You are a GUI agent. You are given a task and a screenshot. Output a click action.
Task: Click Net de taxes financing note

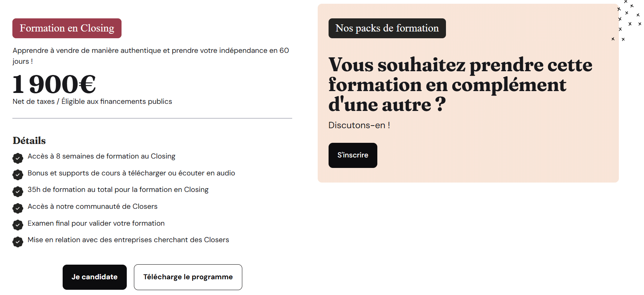pyautogui.click(x=92, y=102)
